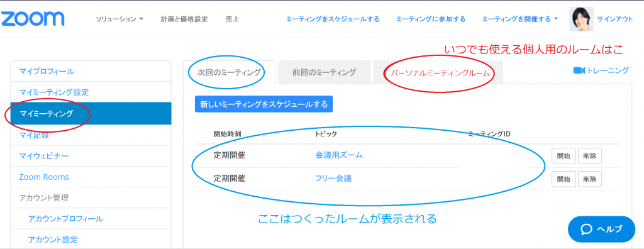The image size is (644, 249).
Task: Start the 会議用ズーム meeting with 開始
Action: click(563, 156)
